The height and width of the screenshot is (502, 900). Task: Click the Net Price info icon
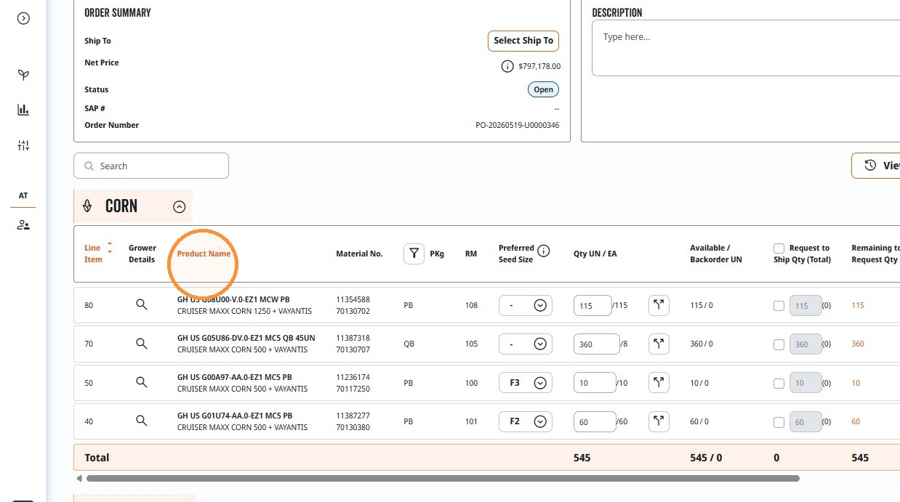click(x=507, y=67)
